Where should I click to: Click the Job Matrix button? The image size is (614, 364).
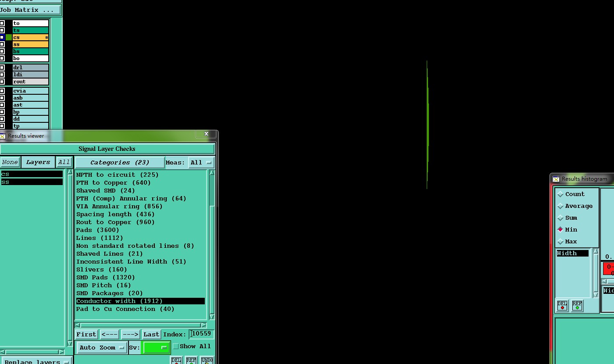pyautogui.click(x=30, y=10)
